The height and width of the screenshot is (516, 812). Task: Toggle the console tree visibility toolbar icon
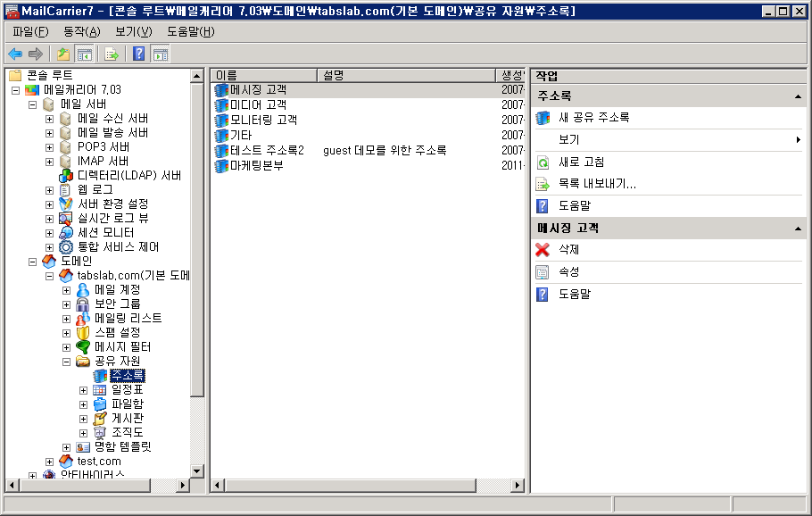(x=87, y=54)
